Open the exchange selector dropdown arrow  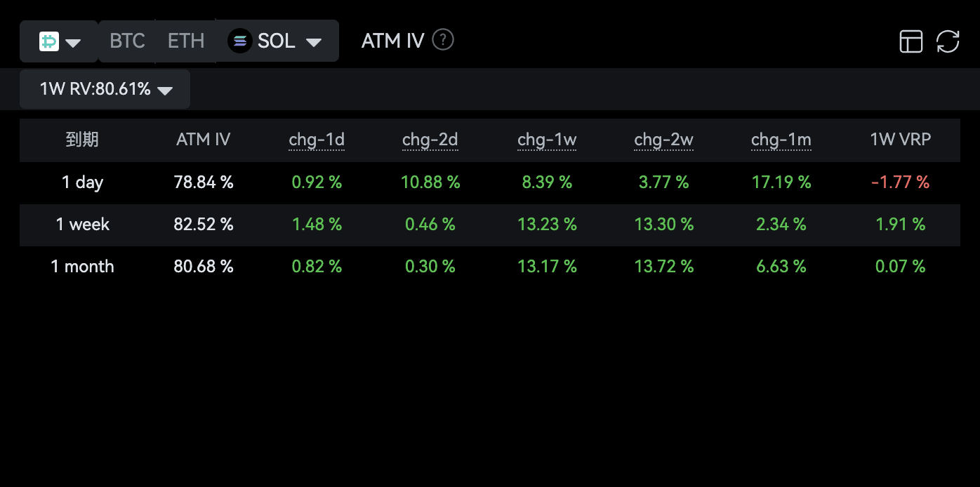[x=73, y=43]
